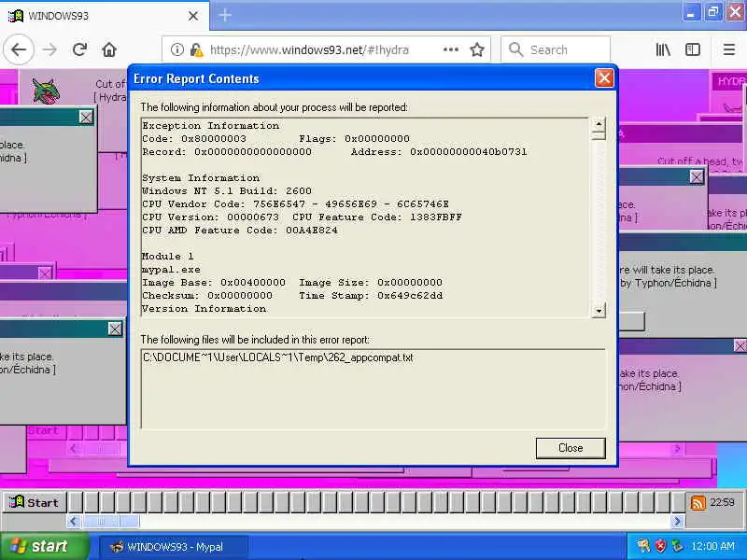Click the 12:00 AM system clock
Image resolution: width=747 pixels, height=560 pixels.
click(712, 546)
